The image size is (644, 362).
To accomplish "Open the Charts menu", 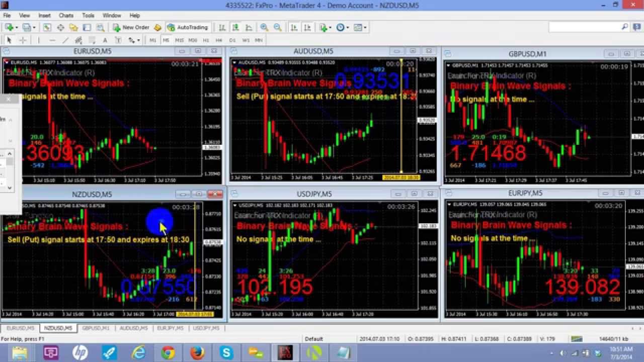I will [66, 16].
